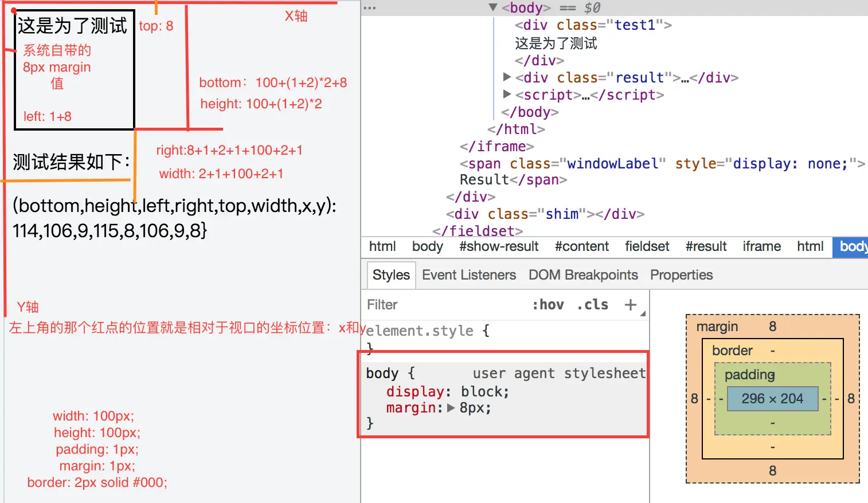Select the #content breadcrumb

point(581,246)
